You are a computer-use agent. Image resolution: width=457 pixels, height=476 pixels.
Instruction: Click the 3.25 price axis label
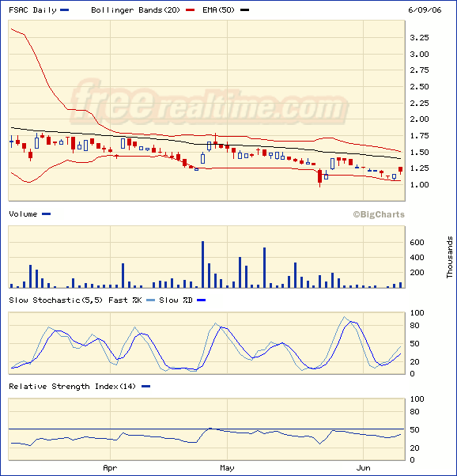click(419, 38)
